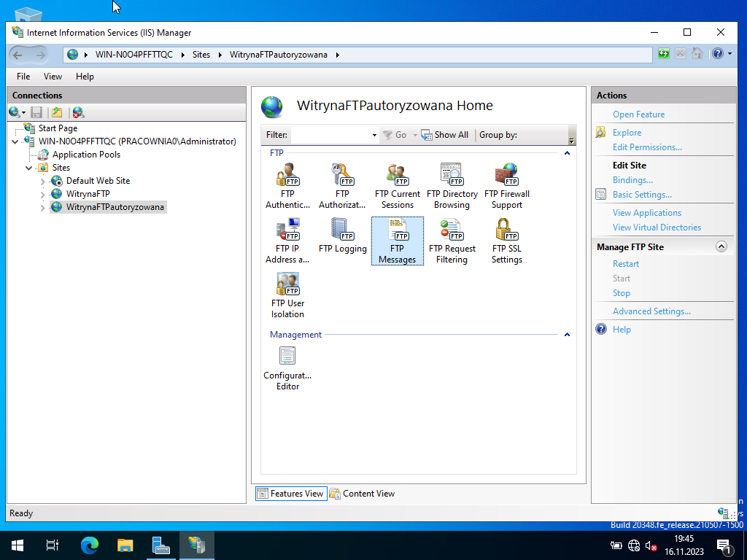The image size is (747, 560).
Task: Click the Explore action link
Action: point(627,133)
